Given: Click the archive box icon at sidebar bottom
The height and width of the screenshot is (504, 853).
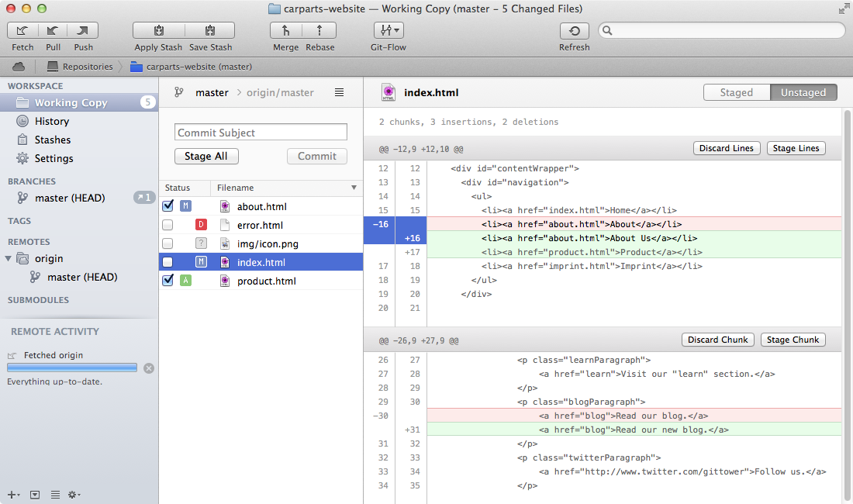Looking at the screenshot, I should 35,495.
